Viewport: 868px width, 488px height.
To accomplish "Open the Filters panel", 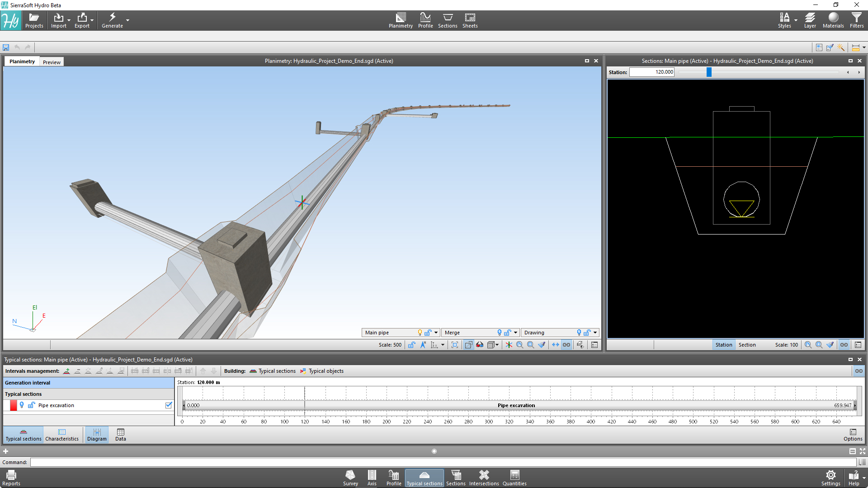I will point(856,20).
